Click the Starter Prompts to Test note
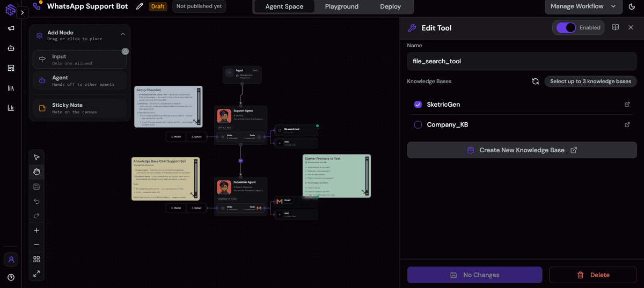This screenshot has width=644, height=288. coord(336,176)
